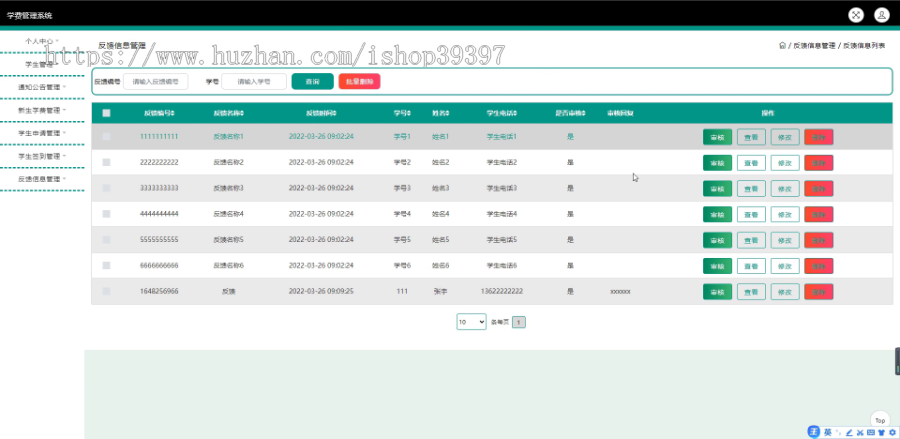
Task: Click 查看 button for row 2222222222
Action: (751, 163)
